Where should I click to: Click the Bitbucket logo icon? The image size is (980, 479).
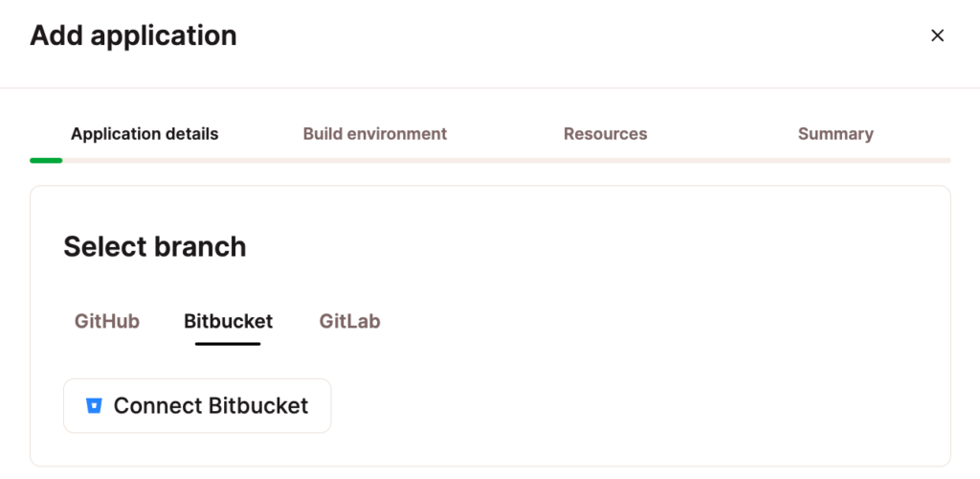93,405
